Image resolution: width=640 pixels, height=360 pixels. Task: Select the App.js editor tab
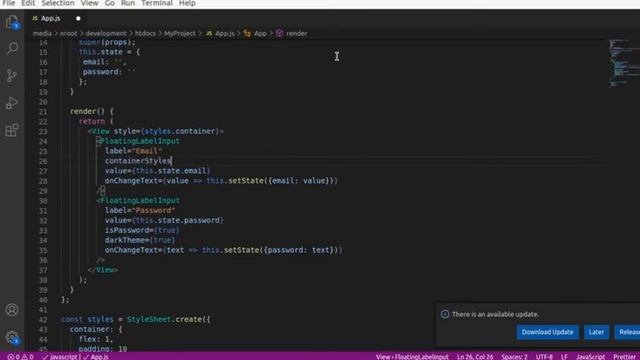pos(56,18)
